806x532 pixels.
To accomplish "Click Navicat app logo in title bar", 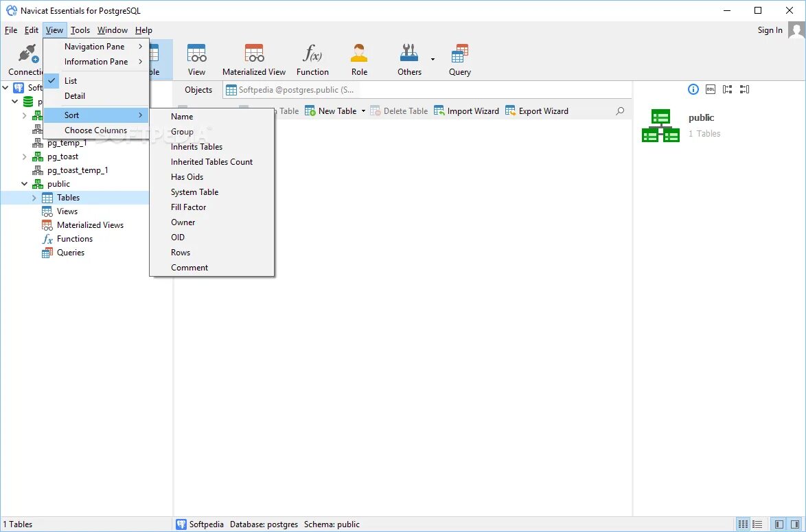I will tap(11, 10).
